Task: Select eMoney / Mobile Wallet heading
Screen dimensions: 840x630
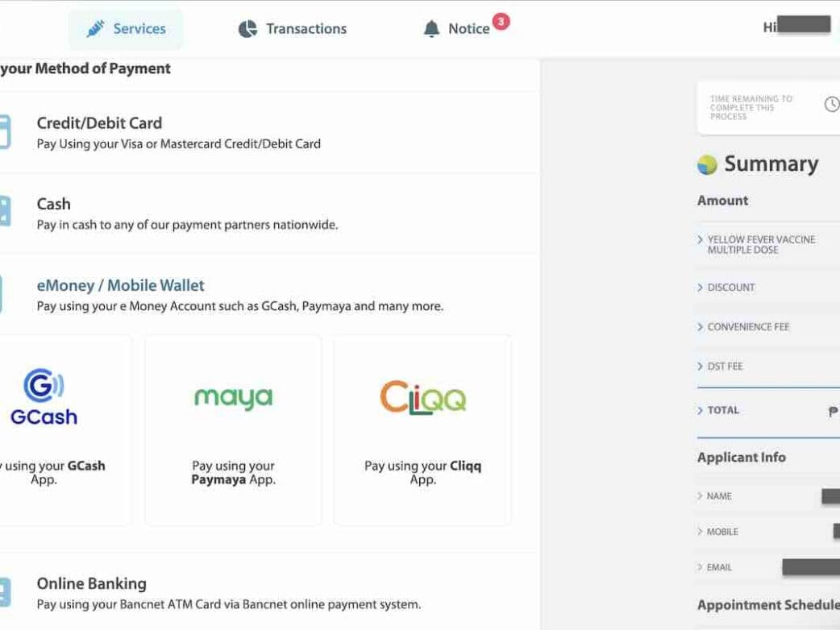Action: tap(120, 285)
